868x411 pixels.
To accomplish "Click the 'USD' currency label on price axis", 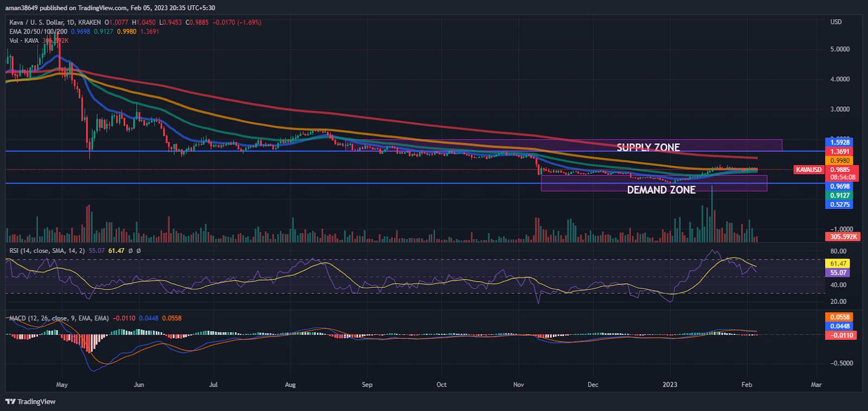I will pyautogui.click(x=836, y=22).
